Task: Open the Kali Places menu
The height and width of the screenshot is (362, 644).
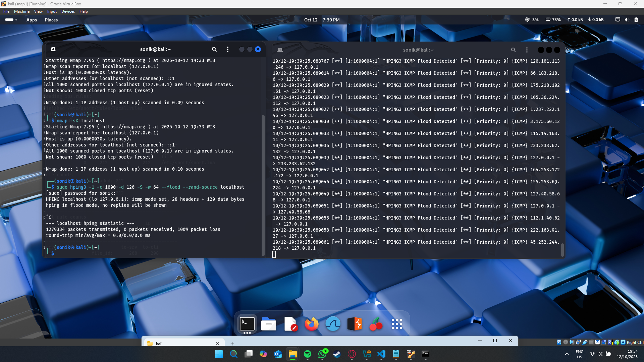Action: (51, 20)
